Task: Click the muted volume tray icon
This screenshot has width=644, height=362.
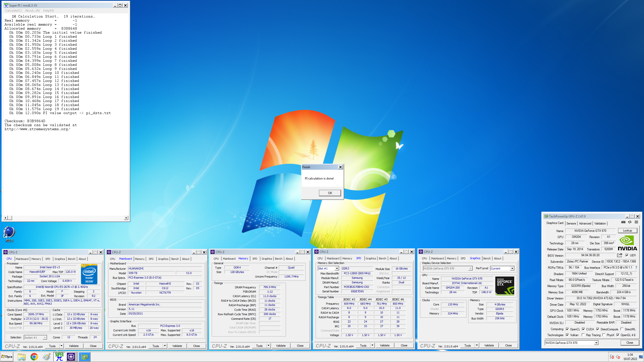Action: (618, 357)
